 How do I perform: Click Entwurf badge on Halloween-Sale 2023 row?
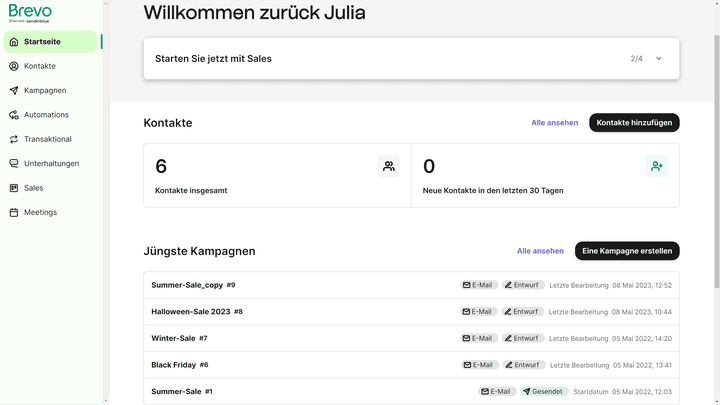point(522,312)
